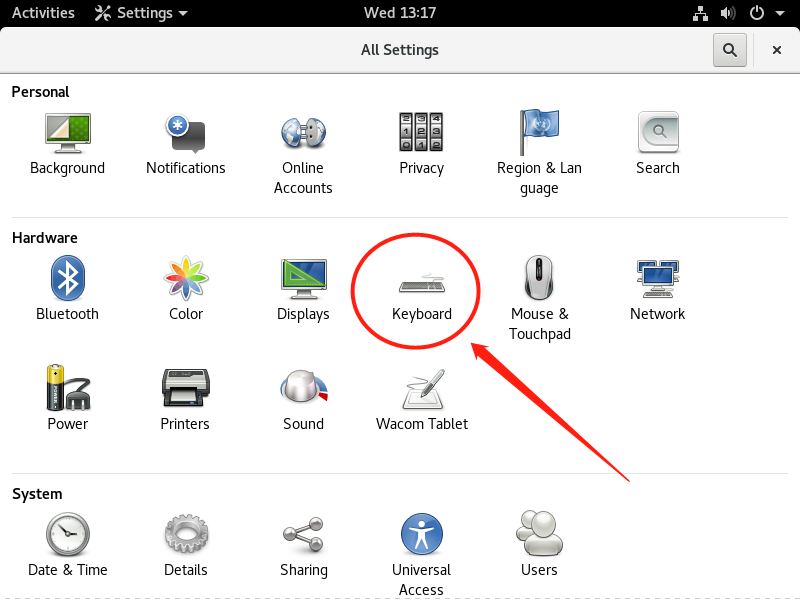Open the Power settings panel
Viewport: 800px width, 600px height.
point(67,398)
